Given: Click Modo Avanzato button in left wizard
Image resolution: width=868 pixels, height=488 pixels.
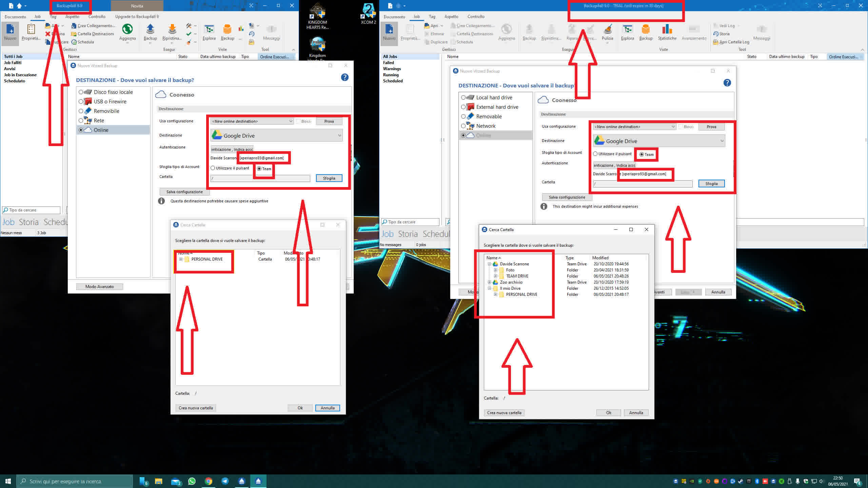Looking at the screenshot, I should click(99, 287).
